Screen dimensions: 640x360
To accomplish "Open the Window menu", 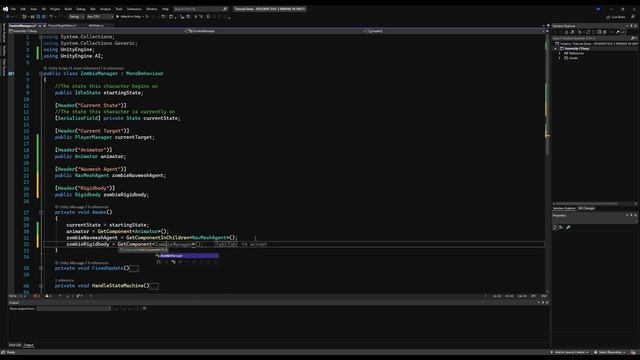I will [x=151, y=9].
